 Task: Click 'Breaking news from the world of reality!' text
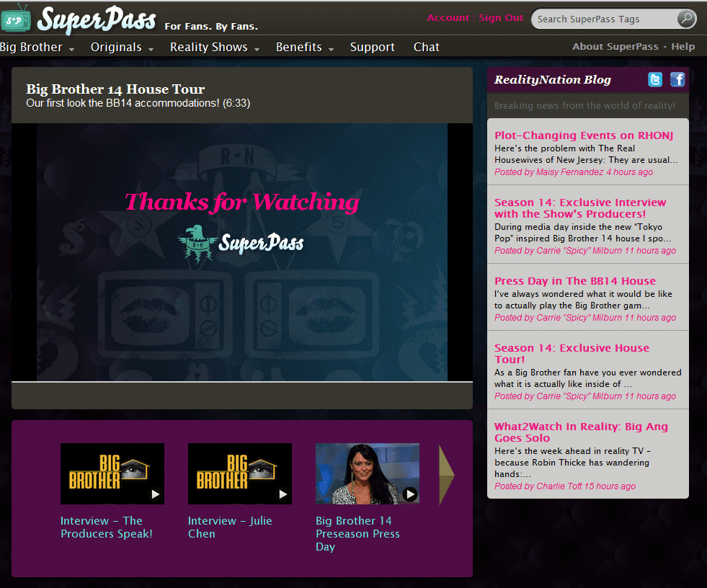click(x=584, y=105)
